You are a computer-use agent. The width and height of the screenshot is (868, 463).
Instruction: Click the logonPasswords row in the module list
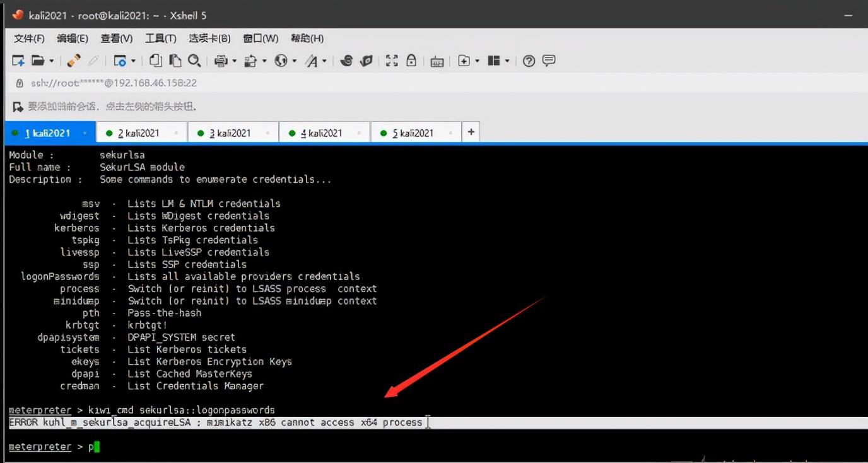191,276
